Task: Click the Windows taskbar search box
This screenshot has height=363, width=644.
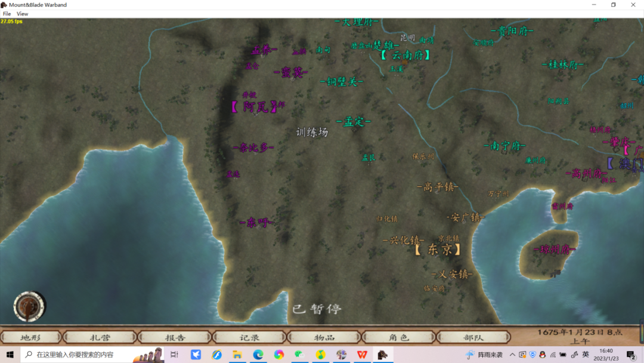Action: click(92, 355)
